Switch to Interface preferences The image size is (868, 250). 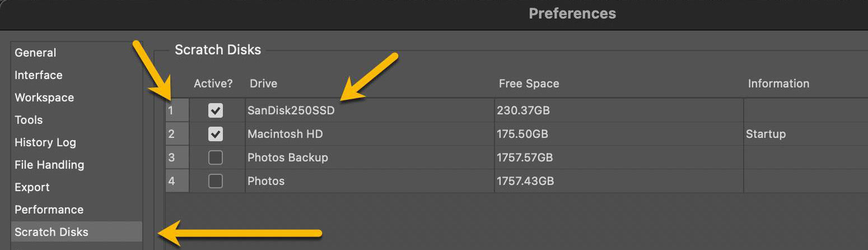click(39, 75)
